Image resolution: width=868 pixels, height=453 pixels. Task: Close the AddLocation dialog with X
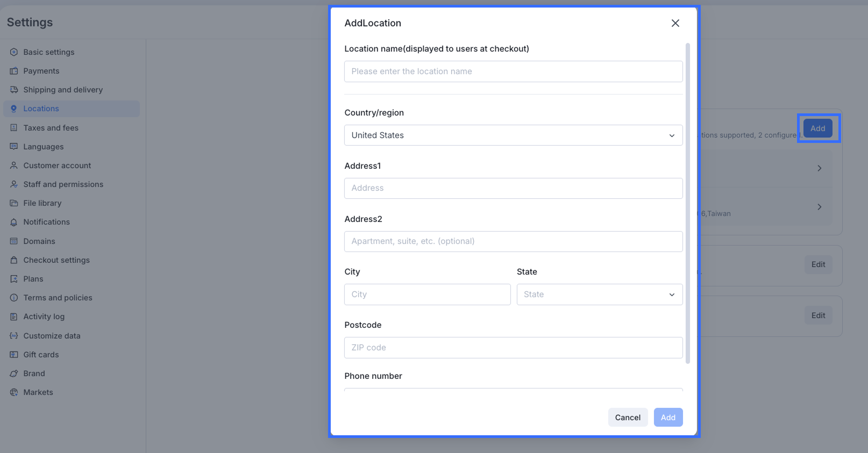(x=675, y=23)
